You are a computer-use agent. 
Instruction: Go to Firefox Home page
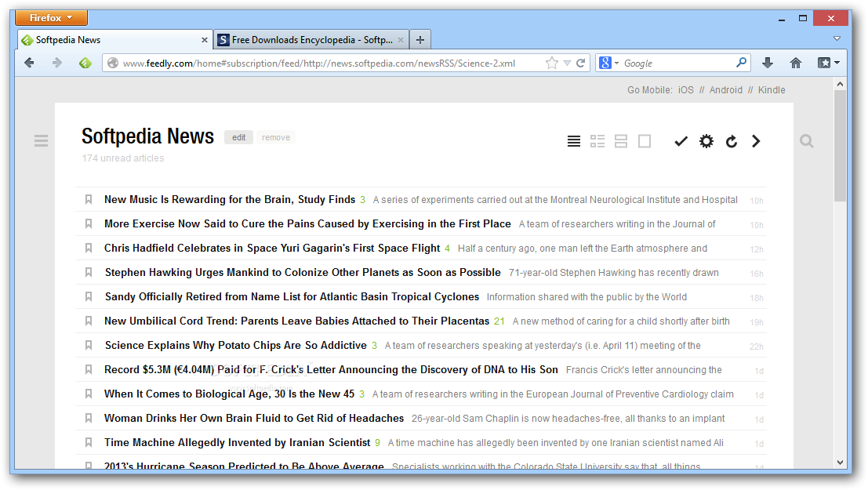click(x=796, y=64)
